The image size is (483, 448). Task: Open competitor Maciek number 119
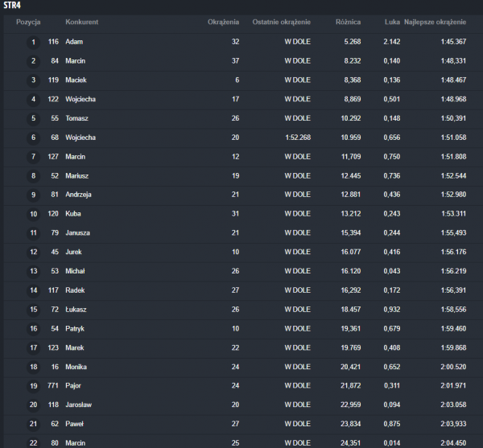point(53,80)
